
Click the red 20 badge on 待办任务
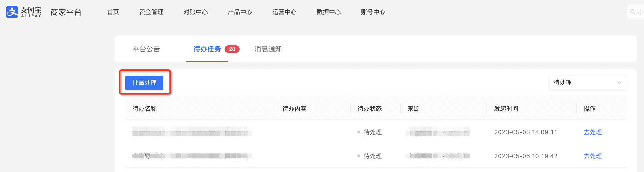(232, 49)
